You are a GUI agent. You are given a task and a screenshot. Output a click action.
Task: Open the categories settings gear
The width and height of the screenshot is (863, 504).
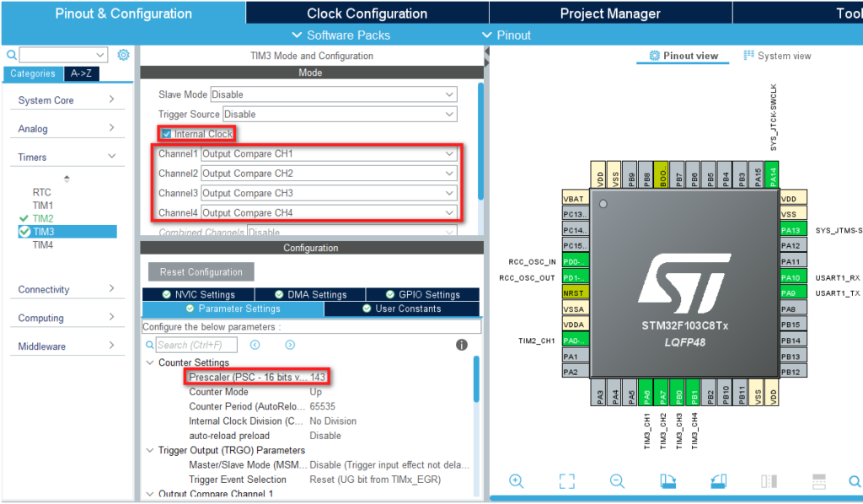(123, 55)
